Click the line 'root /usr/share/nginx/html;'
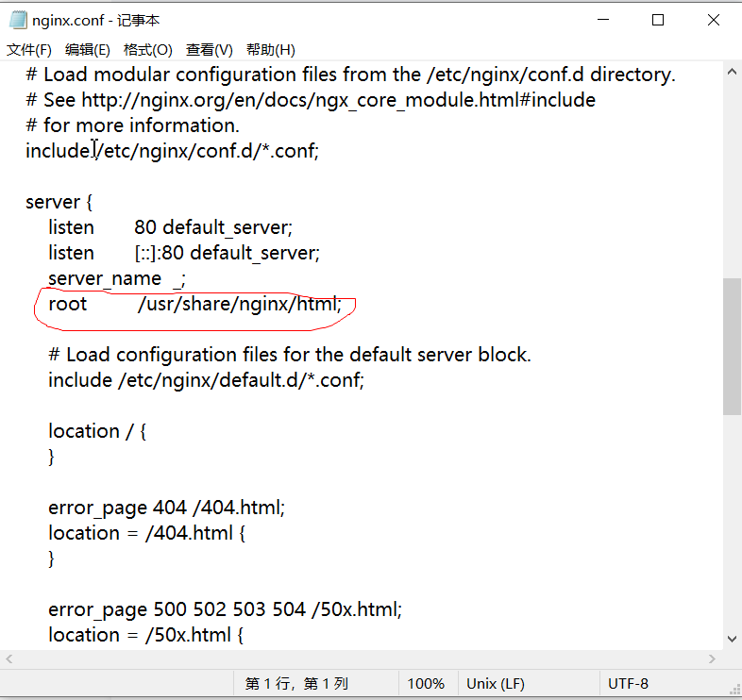Viewport: 742px width, 700px height. point(194,304)
